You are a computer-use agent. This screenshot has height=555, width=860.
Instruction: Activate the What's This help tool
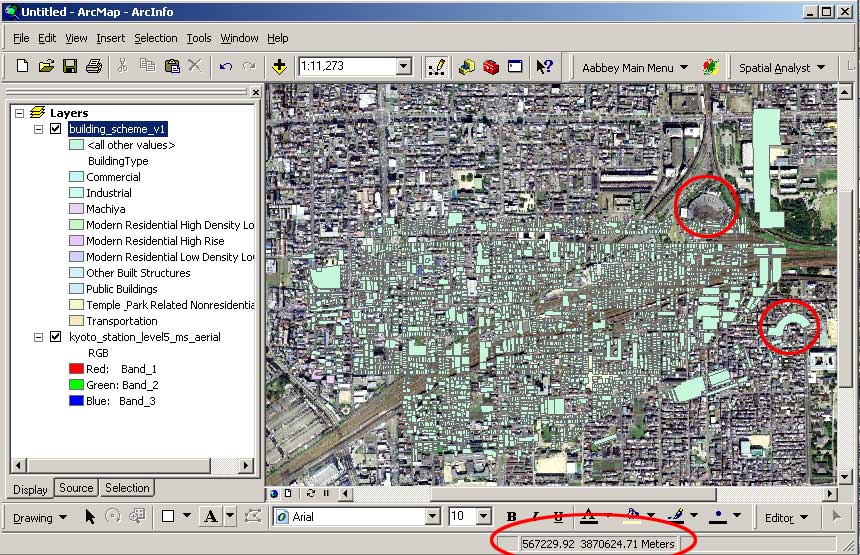tap(544, 67)
